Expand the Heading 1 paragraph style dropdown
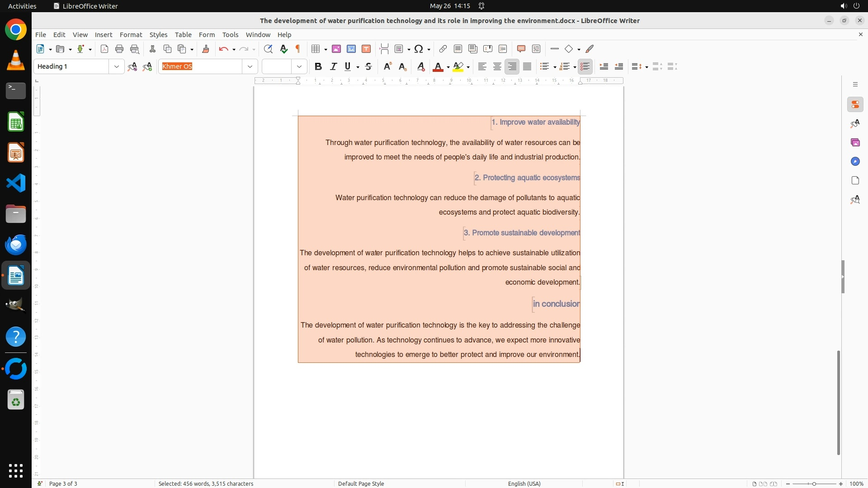The height and width of the screenshot is (488, 868). point(117,66)
